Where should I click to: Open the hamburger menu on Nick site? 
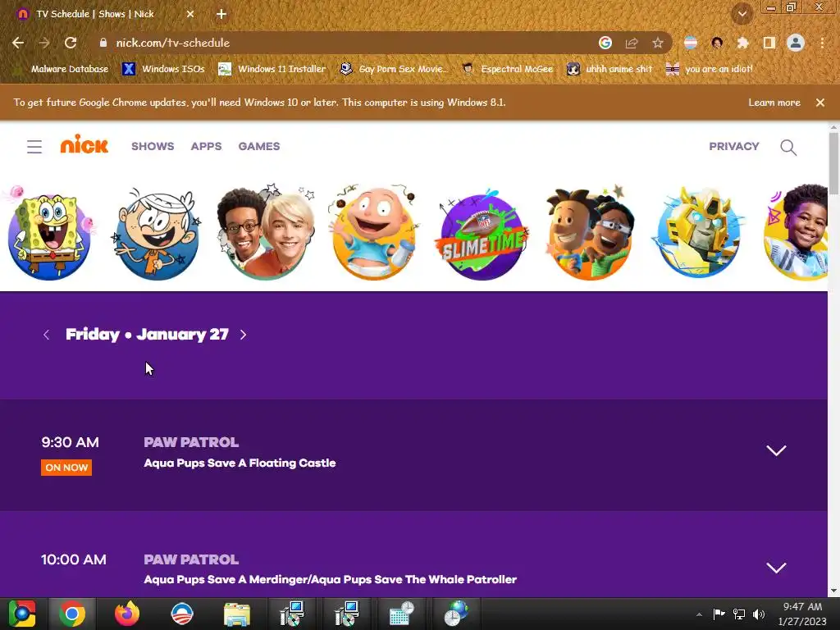pyautogui.click(x=34, y=146)
